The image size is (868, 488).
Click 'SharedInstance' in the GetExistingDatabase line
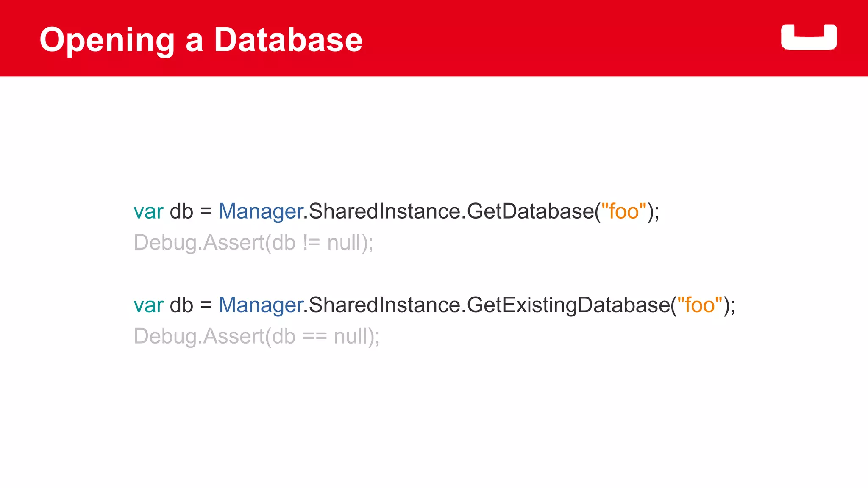384,305
